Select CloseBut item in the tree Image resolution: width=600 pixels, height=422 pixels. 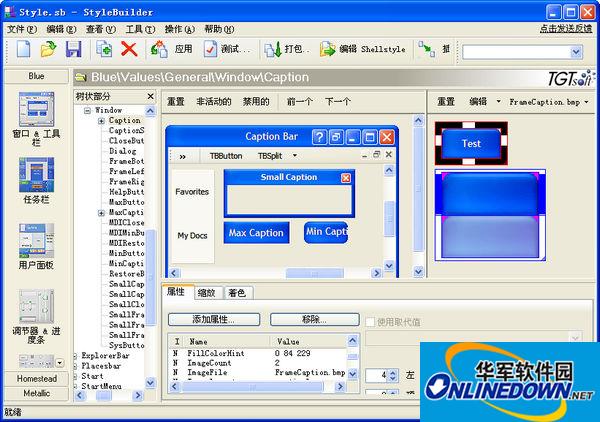(127, 141)
